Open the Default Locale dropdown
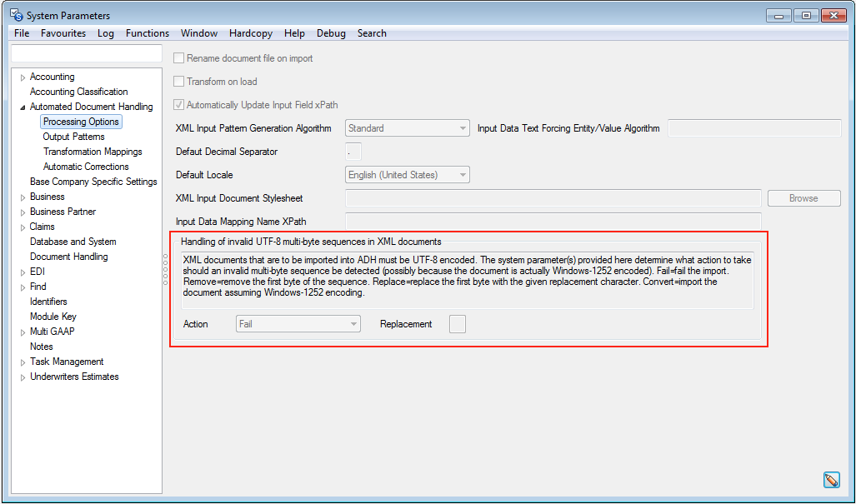Image resolution: width=856 pixels, height=504 pixels. 407,175
